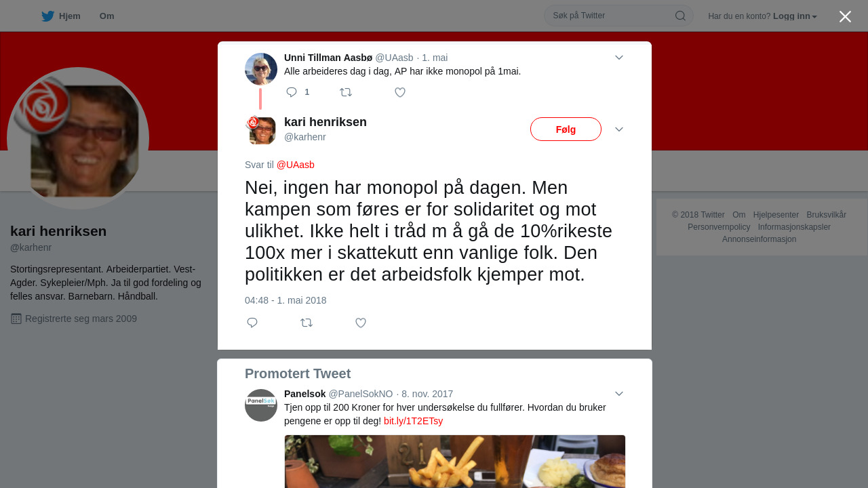Open the Logg inn dropdown

(795, 16)
